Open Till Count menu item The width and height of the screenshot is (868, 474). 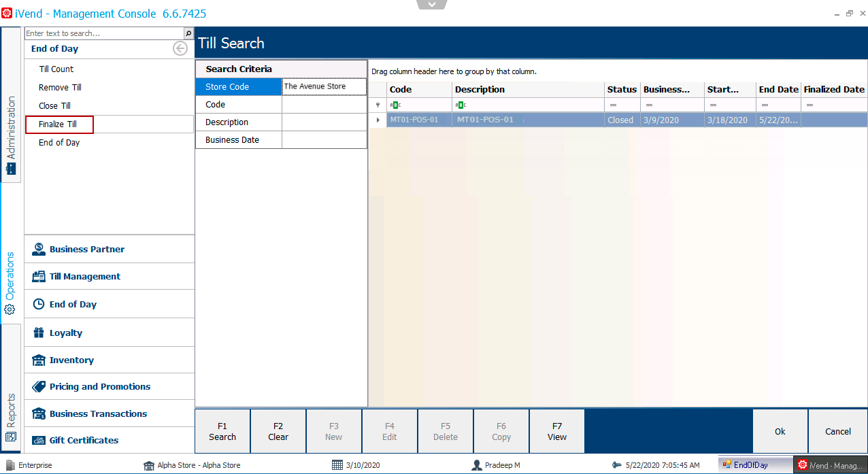coord(56,69)
